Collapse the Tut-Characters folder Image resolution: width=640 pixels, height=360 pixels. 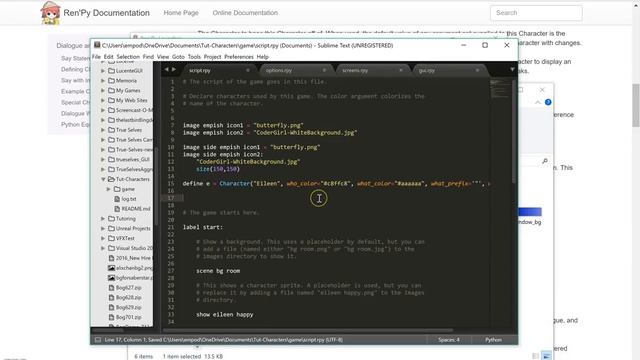(103, 179)
